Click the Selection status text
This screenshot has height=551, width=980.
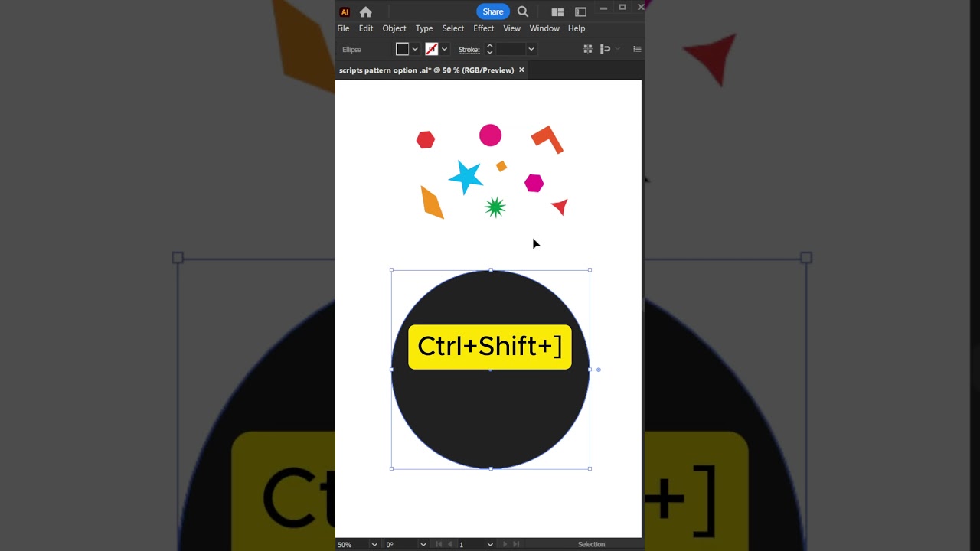[x=591, y=544]
